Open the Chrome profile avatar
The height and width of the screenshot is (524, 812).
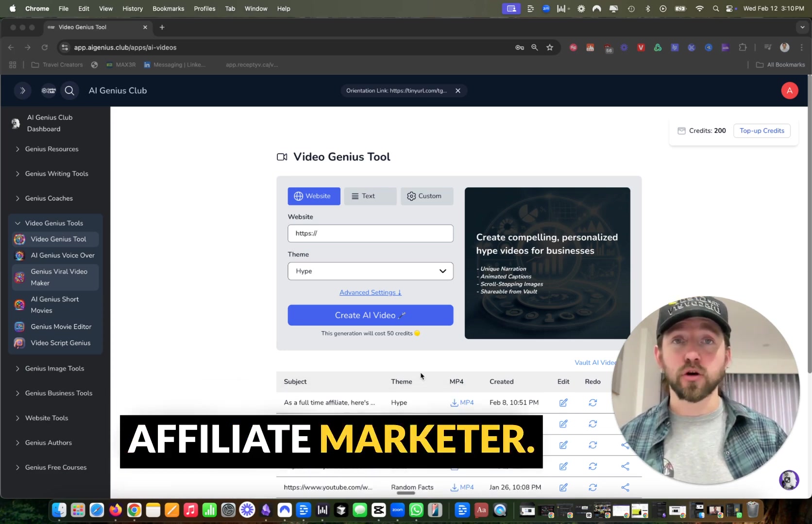pyautogui.click(x=784, y=48)
